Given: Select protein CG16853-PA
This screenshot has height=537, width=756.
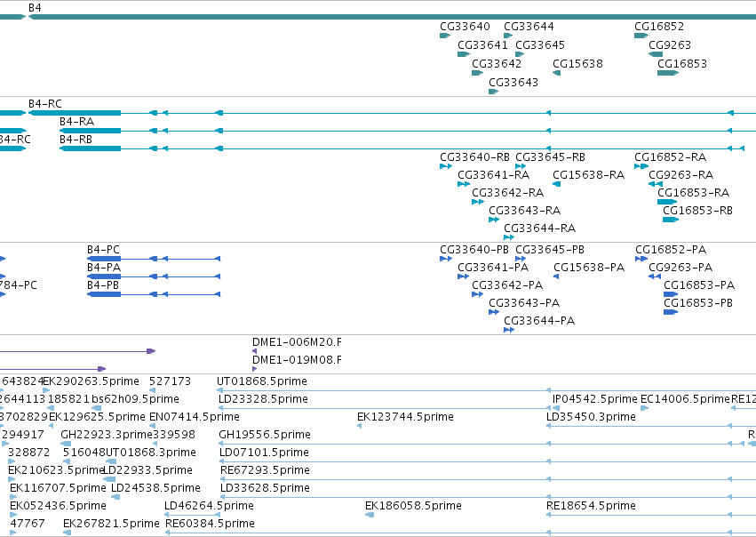Looking at the screenshot, I should (x=699, y=285).
